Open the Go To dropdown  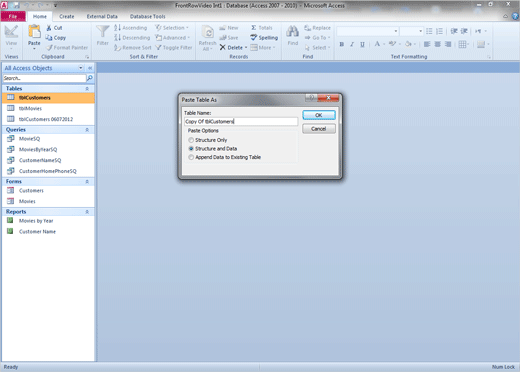(317, 38)
